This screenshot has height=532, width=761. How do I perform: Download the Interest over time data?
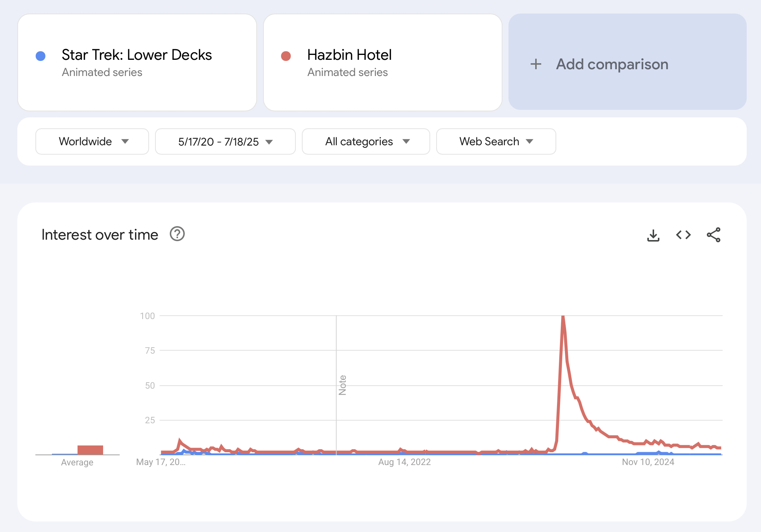[653, 235]
